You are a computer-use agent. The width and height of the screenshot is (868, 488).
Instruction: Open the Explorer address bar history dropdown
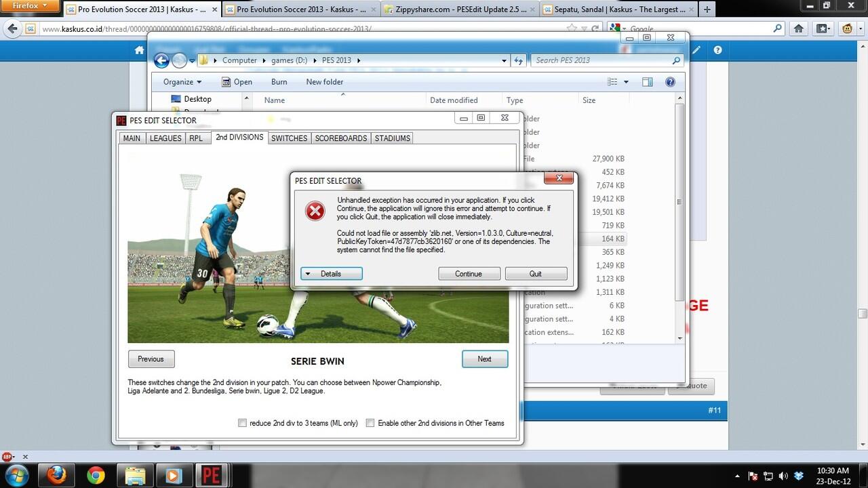(x=504, y=60)
